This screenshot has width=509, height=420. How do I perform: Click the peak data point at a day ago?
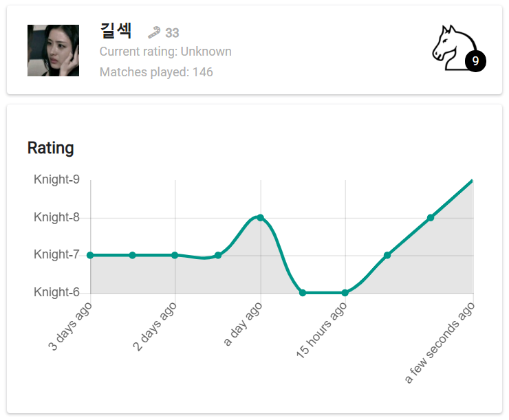tap(260, 217)
